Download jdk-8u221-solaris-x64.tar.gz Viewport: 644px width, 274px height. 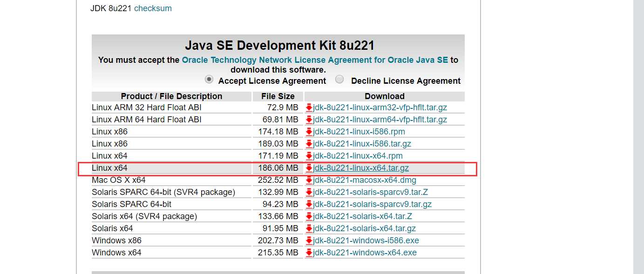[365, 228]
